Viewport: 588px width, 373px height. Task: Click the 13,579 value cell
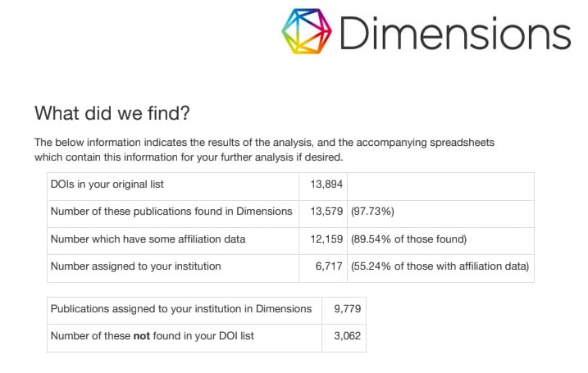pos(326,212)
